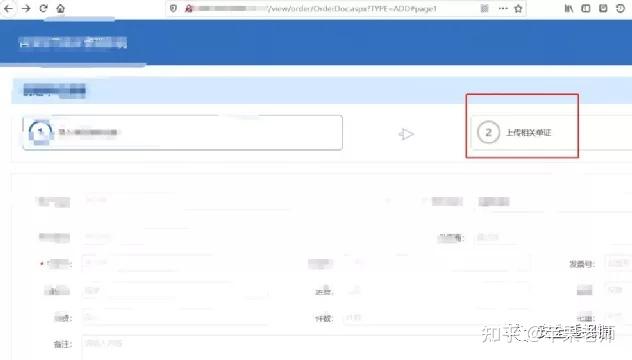632x360 pixels.
Task: Open the QR code icon in address bar
Action: (485, 8)
